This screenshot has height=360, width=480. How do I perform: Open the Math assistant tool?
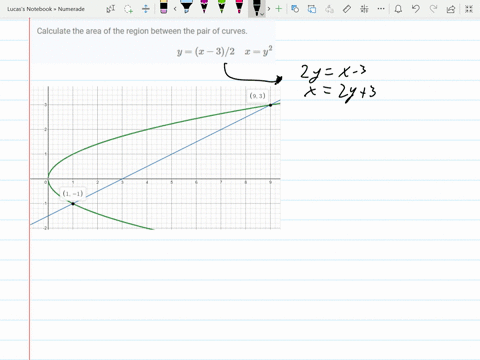pos(364,9)
